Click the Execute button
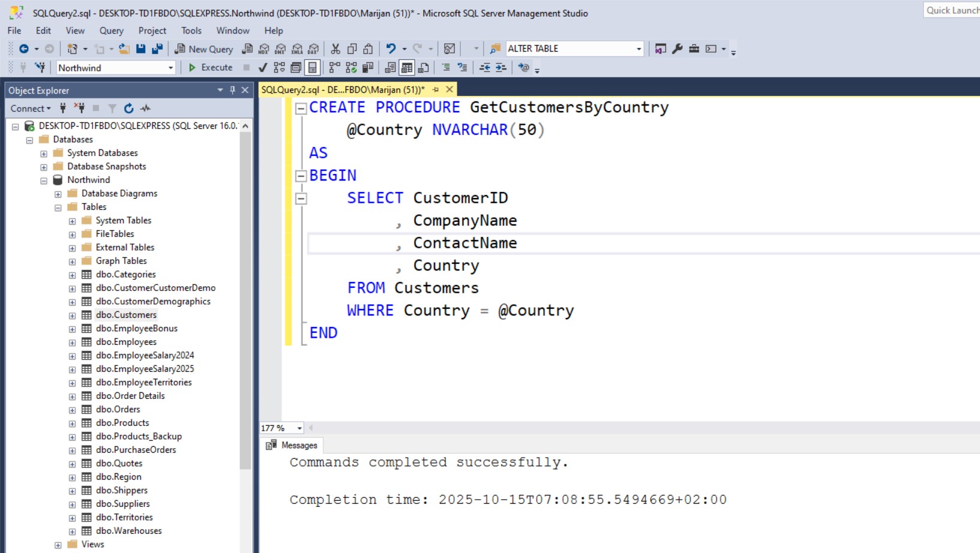 point(210,68)
